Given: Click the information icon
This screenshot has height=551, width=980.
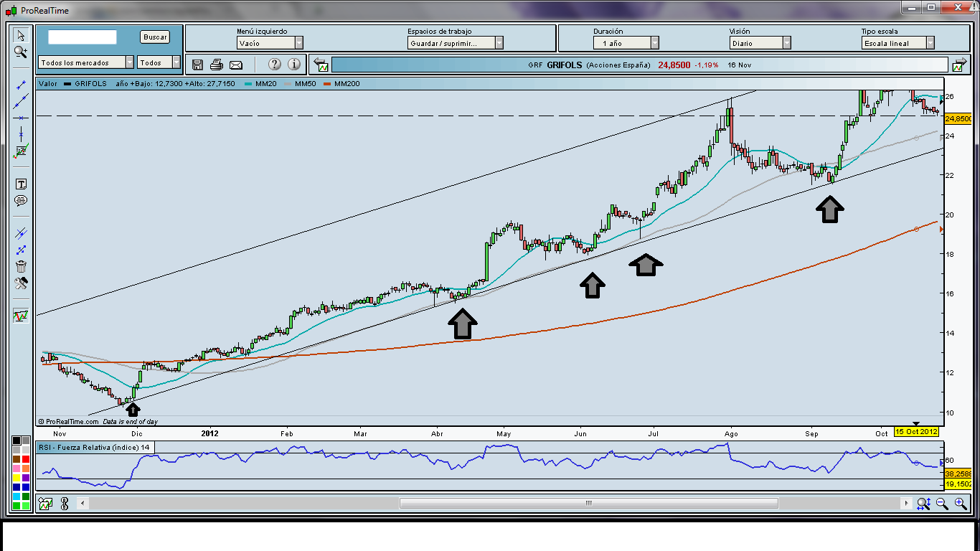Looking at the screenshot, I should (294, 65).
